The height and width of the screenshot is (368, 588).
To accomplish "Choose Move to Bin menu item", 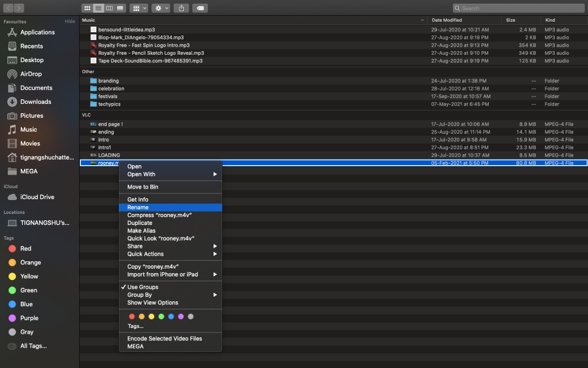I will [142, 187].
